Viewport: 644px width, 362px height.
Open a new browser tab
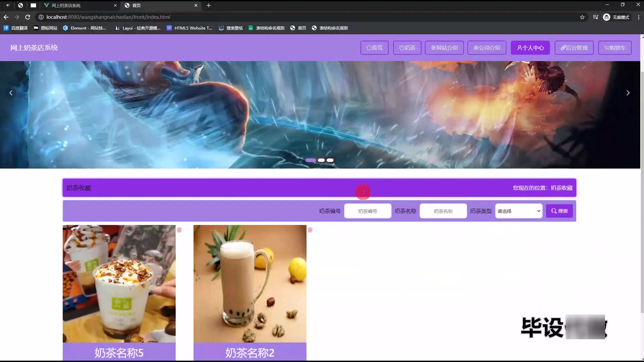click(209, 5)
